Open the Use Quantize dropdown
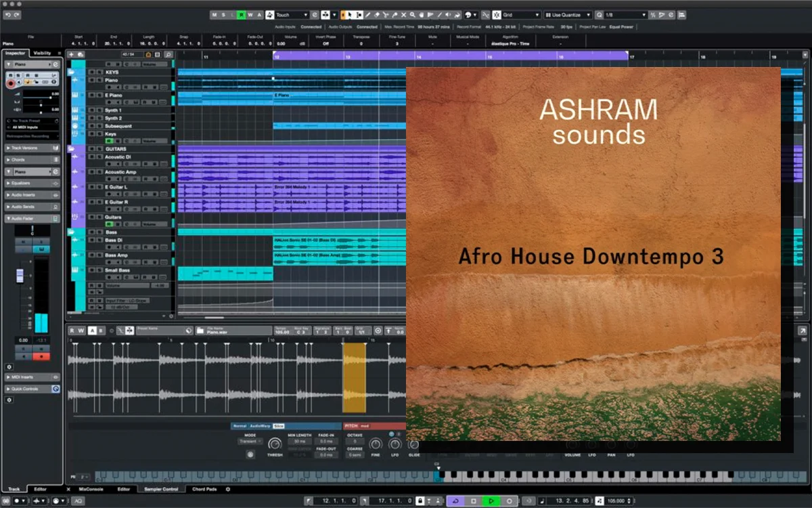 [x=568, y=15]
